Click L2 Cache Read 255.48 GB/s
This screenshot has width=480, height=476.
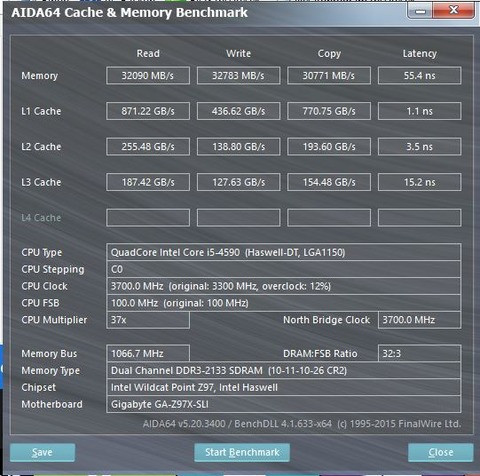click(x=148, y=147)
